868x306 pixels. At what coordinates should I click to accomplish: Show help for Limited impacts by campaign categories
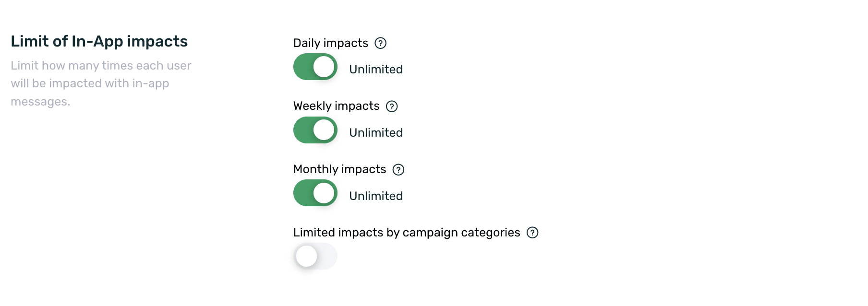point(532,233)
